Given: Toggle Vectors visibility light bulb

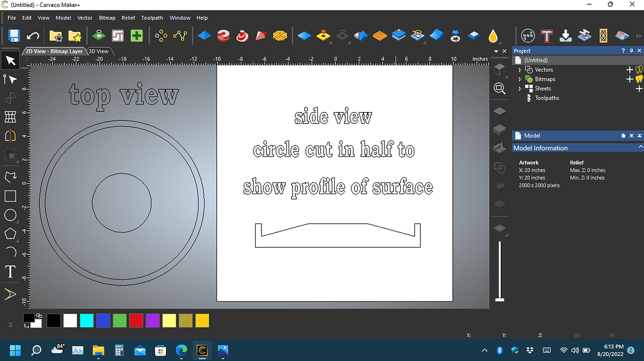Looking at the screenshot, I should pyautogui.click(x=639, y=70).
